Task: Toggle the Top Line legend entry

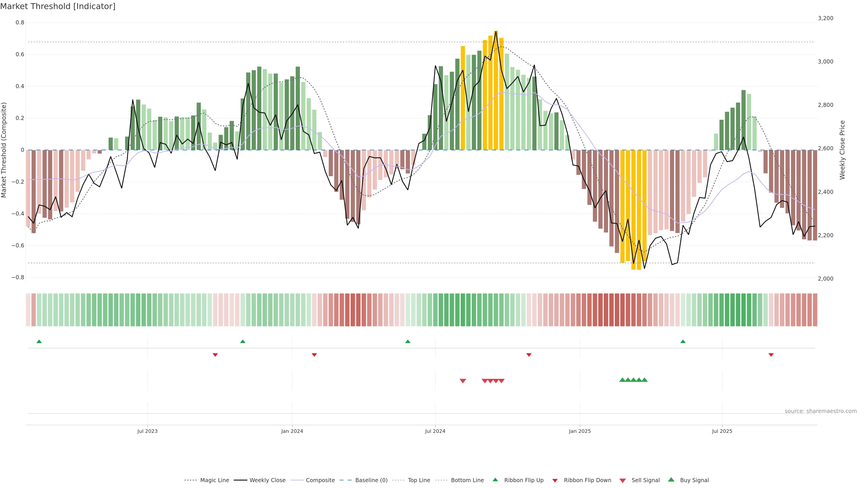Action: 419,480
